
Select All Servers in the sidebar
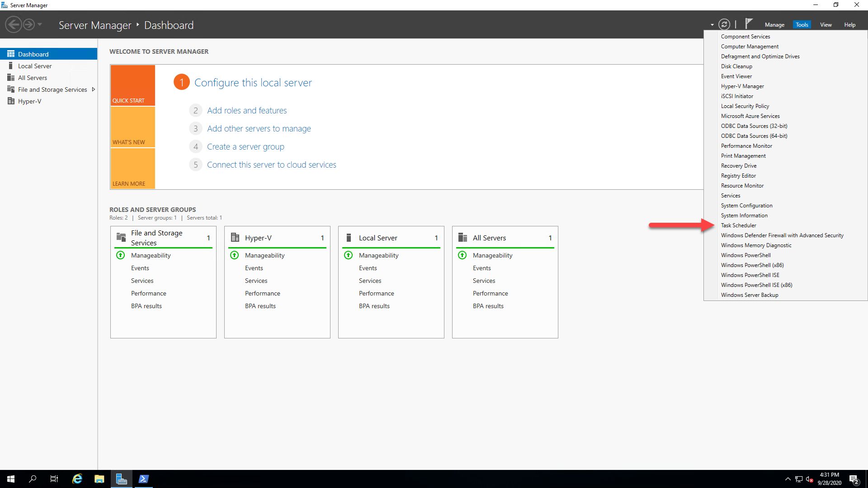pos(49,78)
